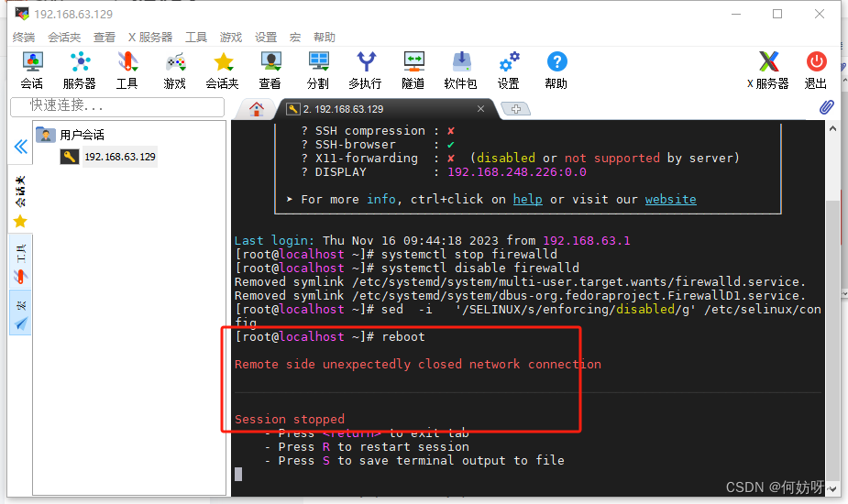Add a new tab with the plus button
This screenshot has height=504, width=848.
tap(516, 109)
